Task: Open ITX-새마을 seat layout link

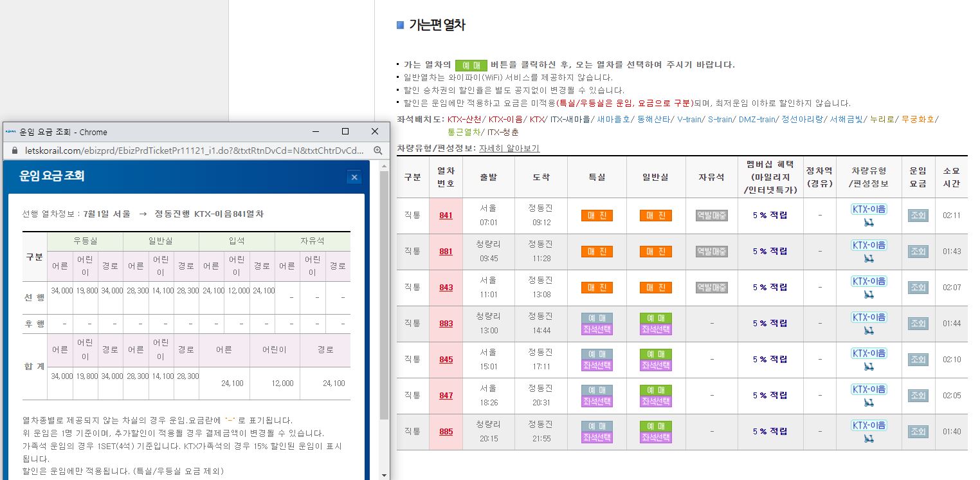Action: 570,119
